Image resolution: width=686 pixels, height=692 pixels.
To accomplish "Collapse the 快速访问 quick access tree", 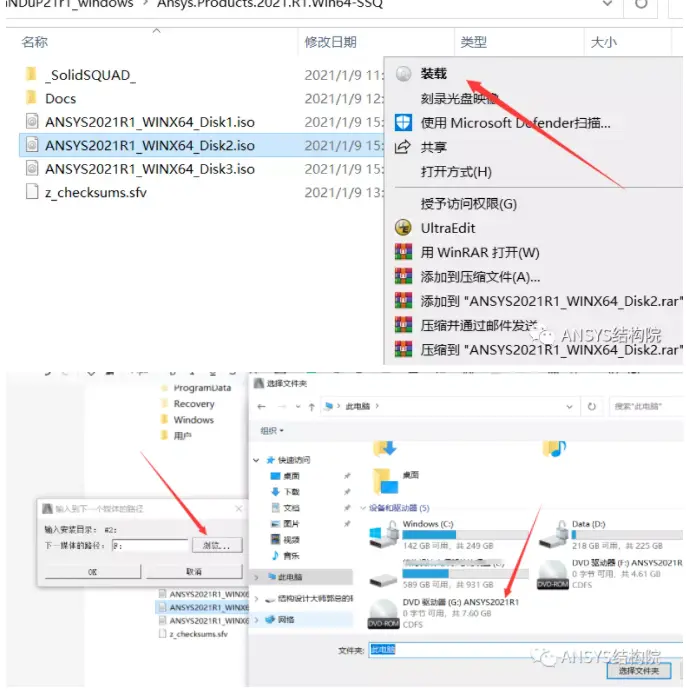I will (x=256, y=460).
